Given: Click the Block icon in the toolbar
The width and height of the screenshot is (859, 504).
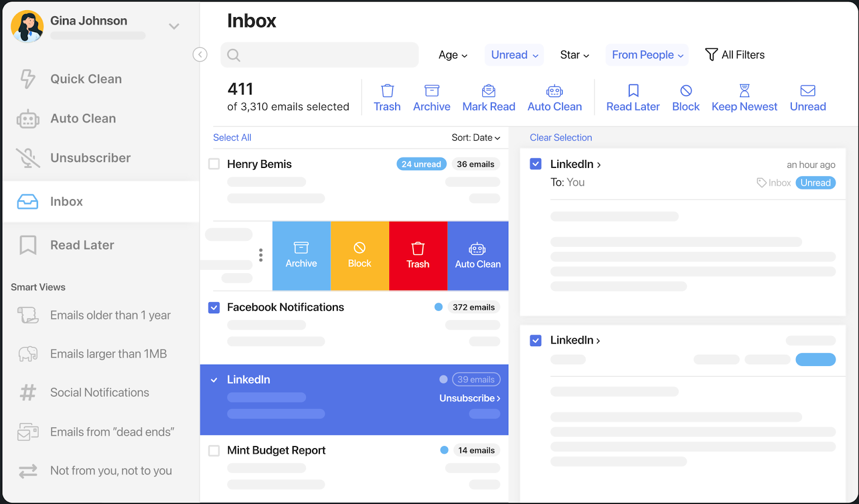Looking at the screenshot, I should point(686,97).
